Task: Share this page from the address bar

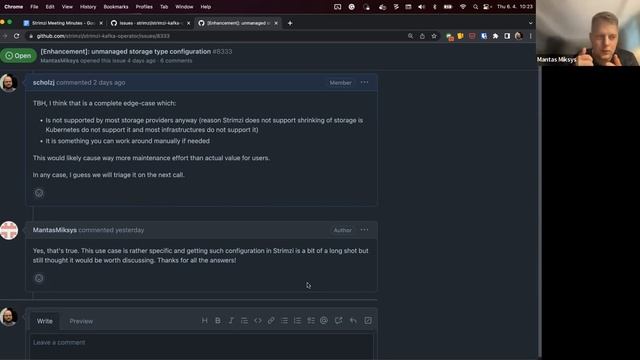Action: (422, 36)
